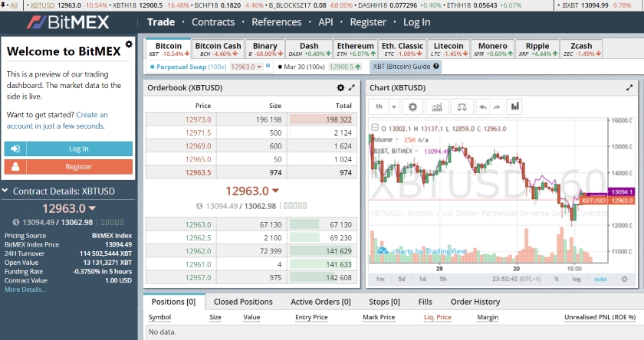Toggle percent scale on chart
This screenshot has height=340, width=644.
557,279
